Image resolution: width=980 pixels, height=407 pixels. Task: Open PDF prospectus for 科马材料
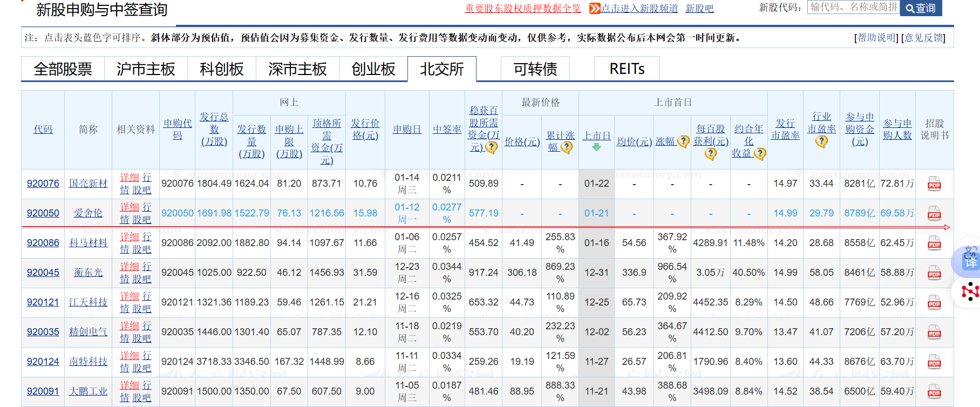point(934,243)
